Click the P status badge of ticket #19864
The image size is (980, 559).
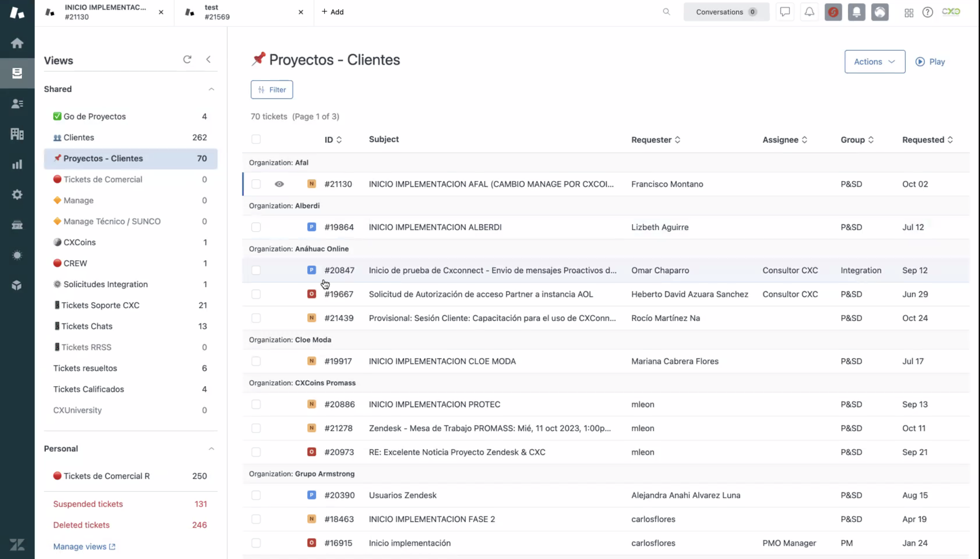point(311,227)
